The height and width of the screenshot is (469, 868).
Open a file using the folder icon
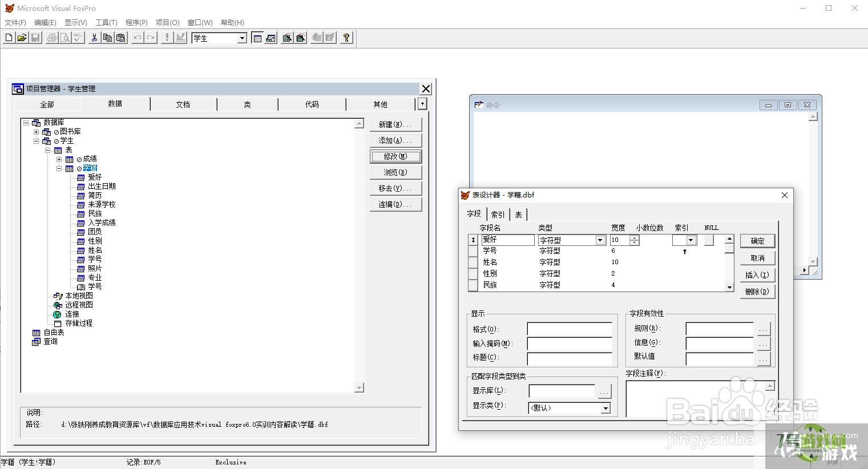22,38
